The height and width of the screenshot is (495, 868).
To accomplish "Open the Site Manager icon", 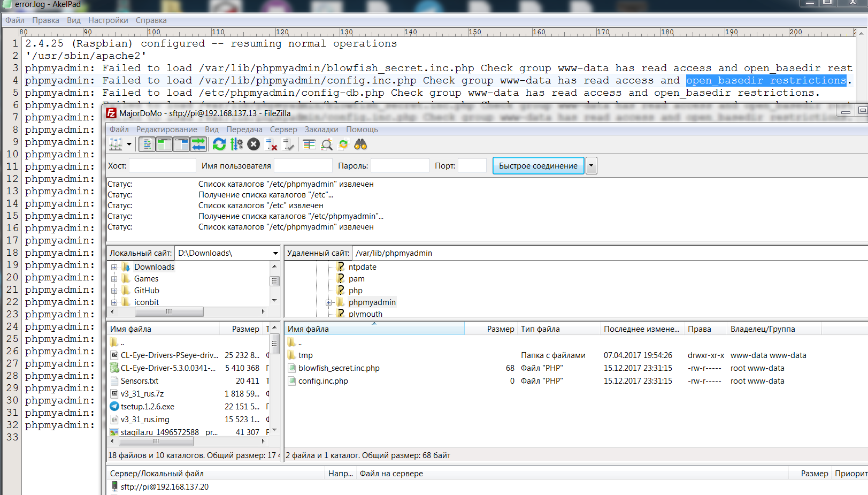I will 116,144.
